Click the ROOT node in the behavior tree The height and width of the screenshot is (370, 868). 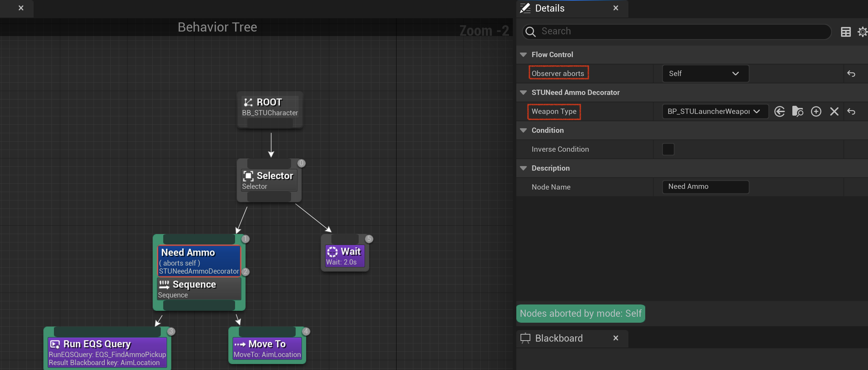click(x=270, y=110)
